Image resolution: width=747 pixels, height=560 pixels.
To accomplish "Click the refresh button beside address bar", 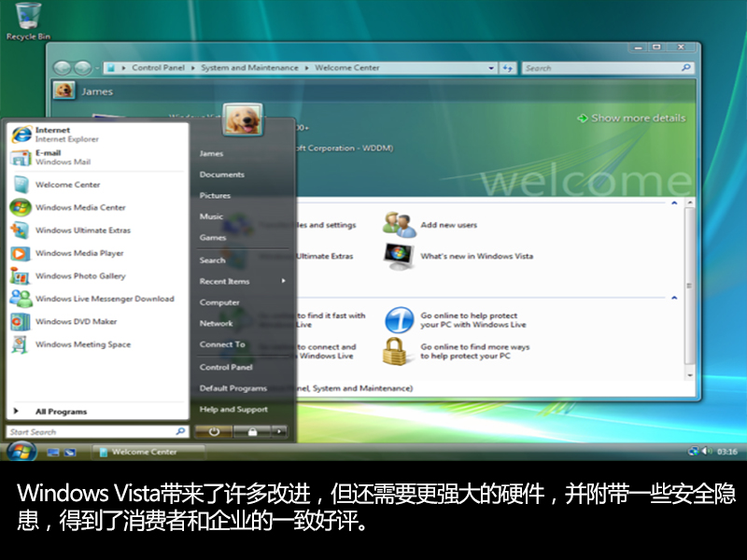I will (508, 68).
